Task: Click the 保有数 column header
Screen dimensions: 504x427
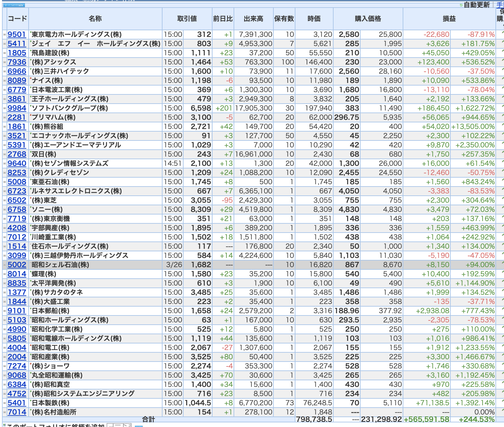Action: pyautogui.click(x=284, y=19)
